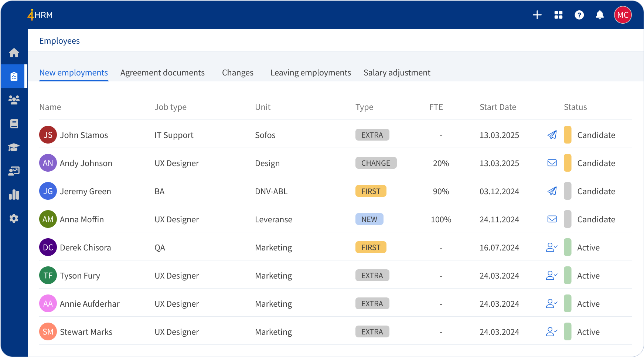Select the clipboard Employees sidebar icon
The width and height of the screenshot is (644, 357).
pyautogui.click(x=14, y=76)
